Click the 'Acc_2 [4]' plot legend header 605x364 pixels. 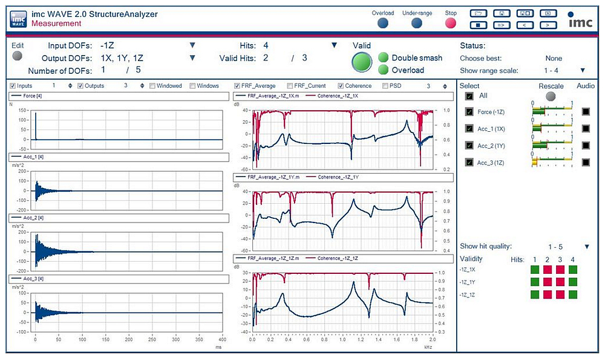119,218
